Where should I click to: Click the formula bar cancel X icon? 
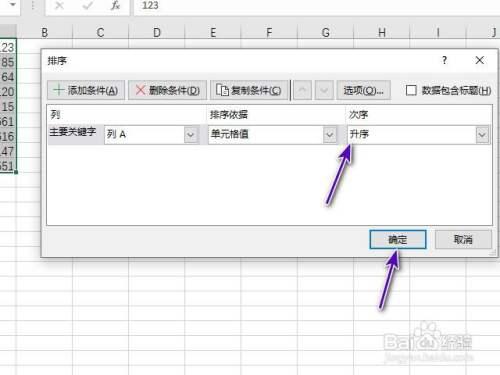click(x=59, y=5)
